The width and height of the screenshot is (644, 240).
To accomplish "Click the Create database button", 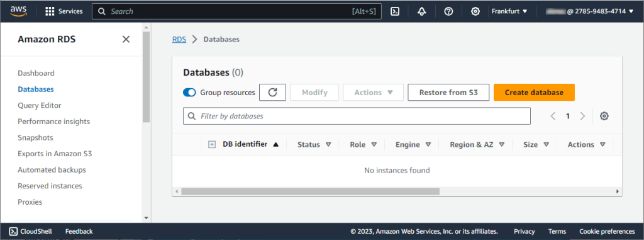I will click(x=534, y=92).
